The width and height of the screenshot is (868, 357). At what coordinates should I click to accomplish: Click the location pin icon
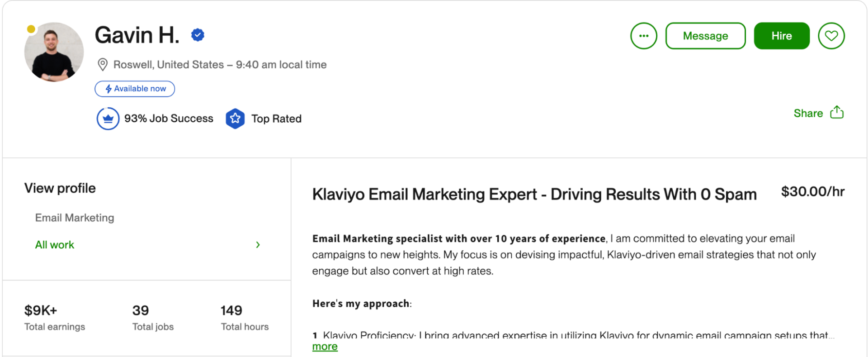click(103, 65)
